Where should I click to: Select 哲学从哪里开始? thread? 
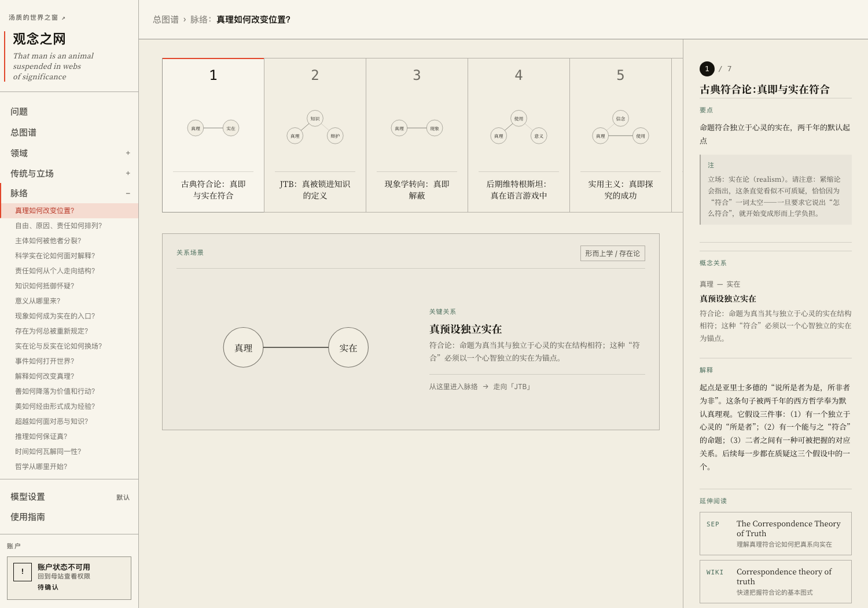pos(69,467)
